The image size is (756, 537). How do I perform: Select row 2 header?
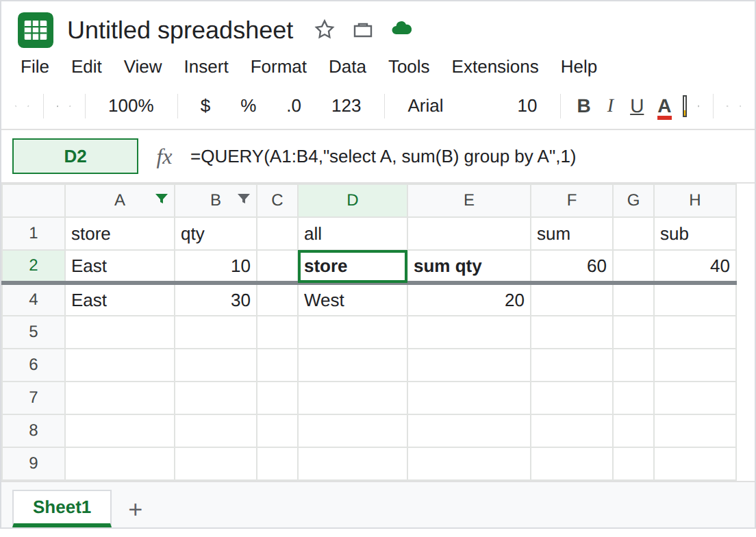(34, 265)
